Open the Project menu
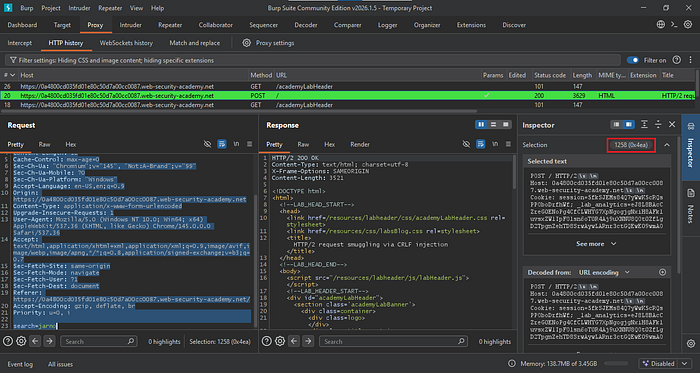The width and height of the screenshot is (700, 373). coord(51,8)
